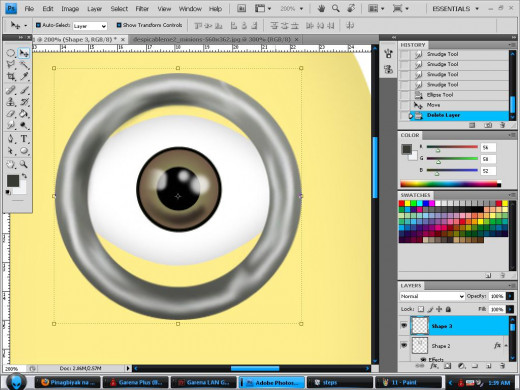Select the Smudge tool in toolbox
520x390 pixels.
11,125
